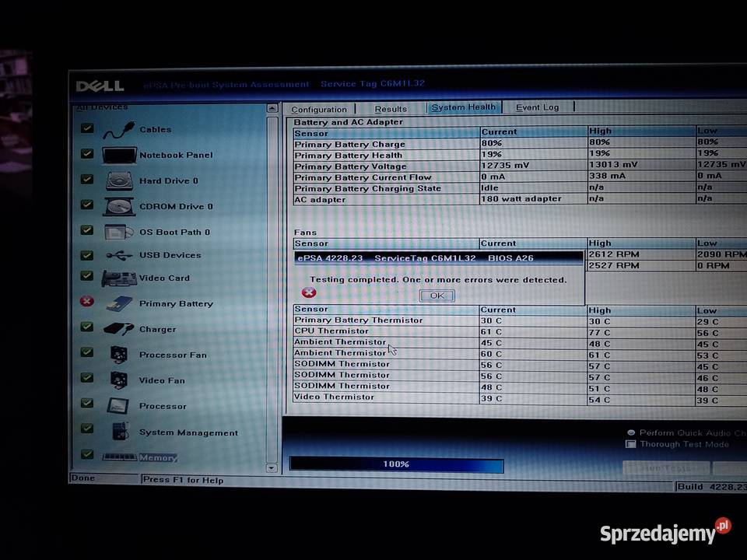Uncheck the Hard Drive 0 checkbox

tap(86, 179)
